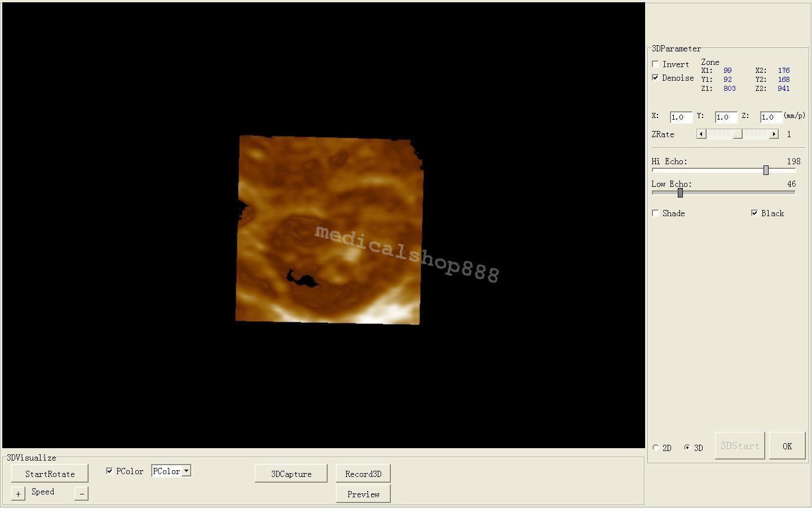Screen dimensions: 812x508
Task: Increase rotation speed with the plus button
Action: (17, 493)
